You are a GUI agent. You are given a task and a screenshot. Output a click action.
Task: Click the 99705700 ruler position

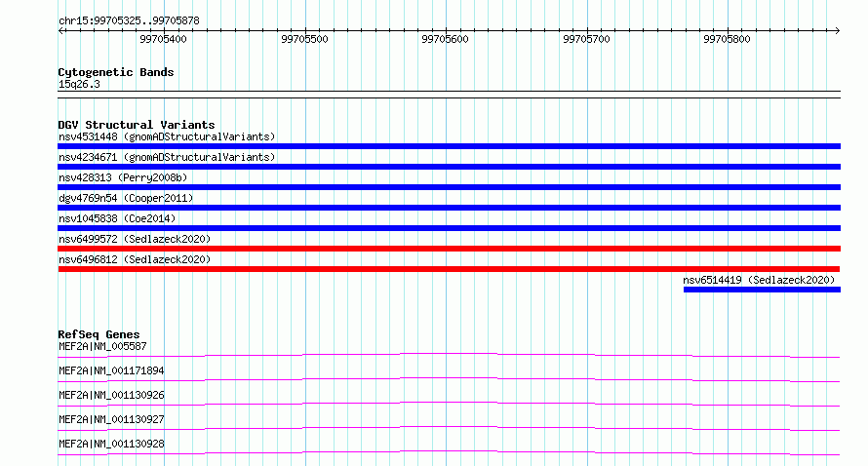[586, 39]
